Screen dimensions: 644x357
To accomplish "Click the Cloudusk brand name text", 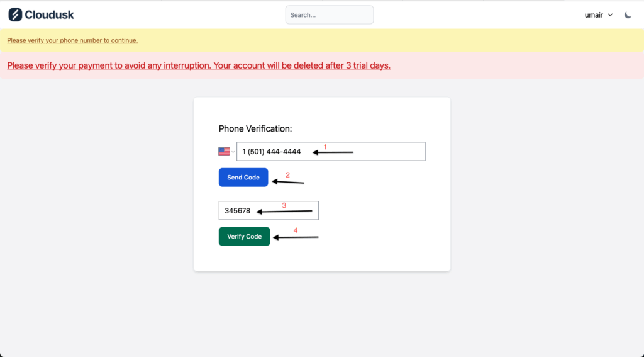I will point(49,14).
